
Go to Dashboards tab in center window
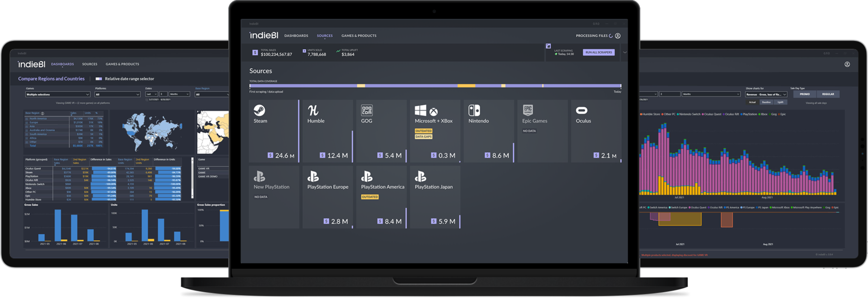(x=296, y=36)
